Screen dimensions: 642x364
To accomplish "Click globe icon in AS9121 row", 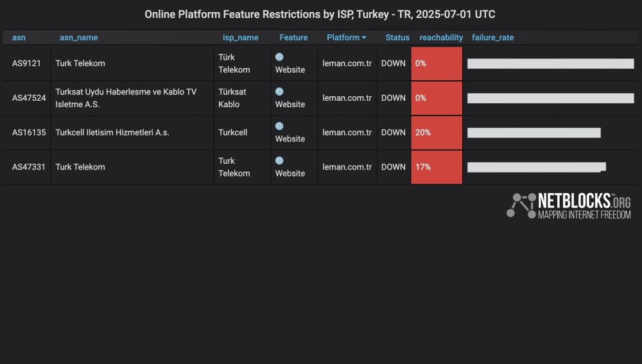I will pyautogui.click(x=279, y=57).
